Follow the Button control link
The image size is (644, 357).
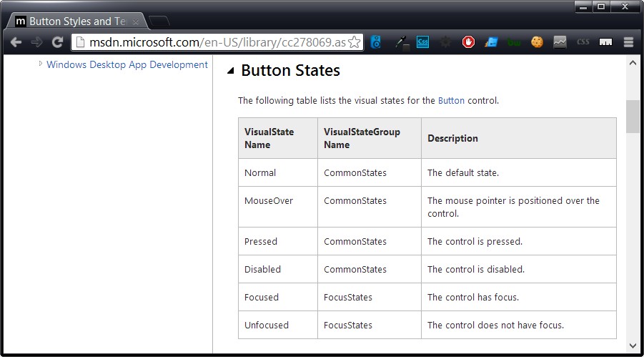pos(451,100)
